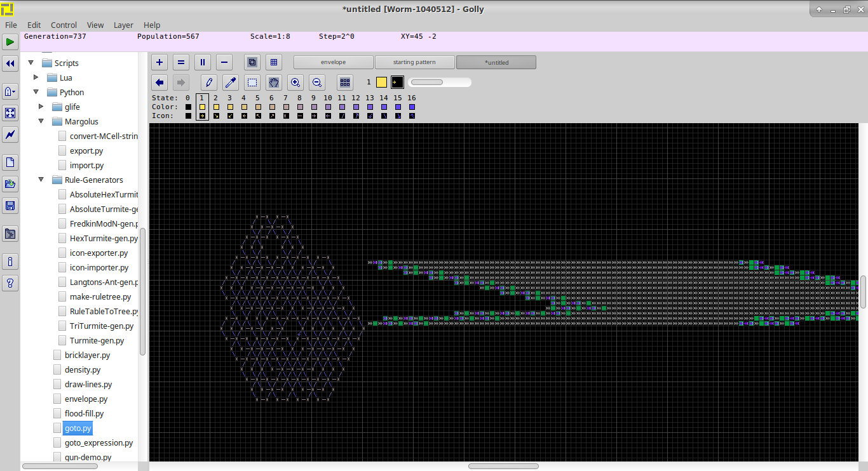Image resolution: width=868 pixels, height=471 pixels.
Task: Reset the pattern with the rewind button
Action: pyautogui.click(x=10, y=63)
